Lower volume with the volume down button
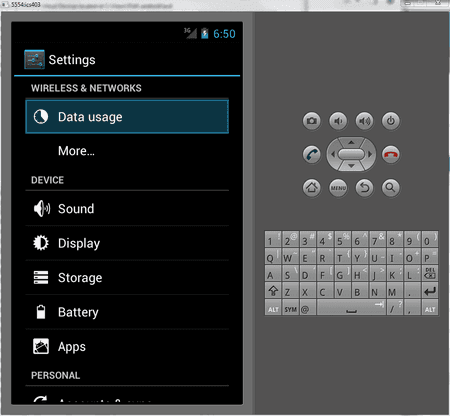The width and height of the screenshot is (450, 416). [x=338, y=121]
